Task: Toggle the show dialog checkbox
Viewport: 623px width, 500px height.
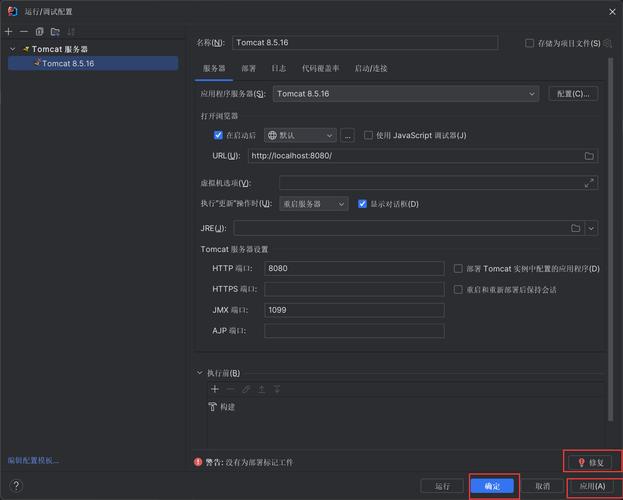Action: pos(362,204)
